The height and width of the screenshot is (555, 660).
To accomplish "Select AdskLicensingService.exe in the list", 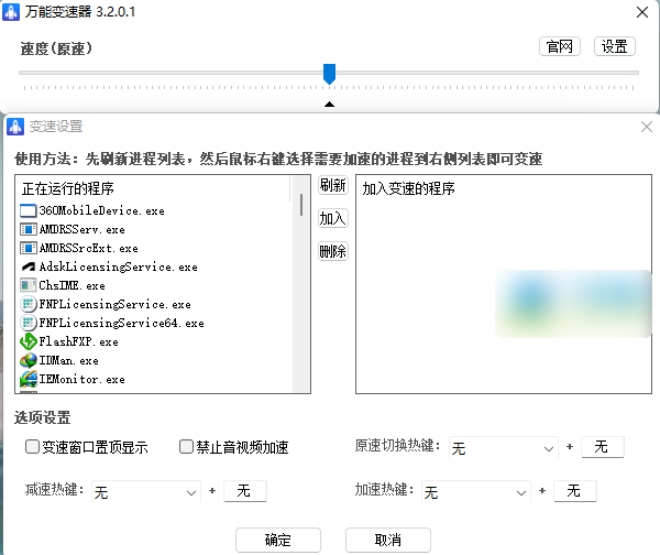I will click(118, 267).
